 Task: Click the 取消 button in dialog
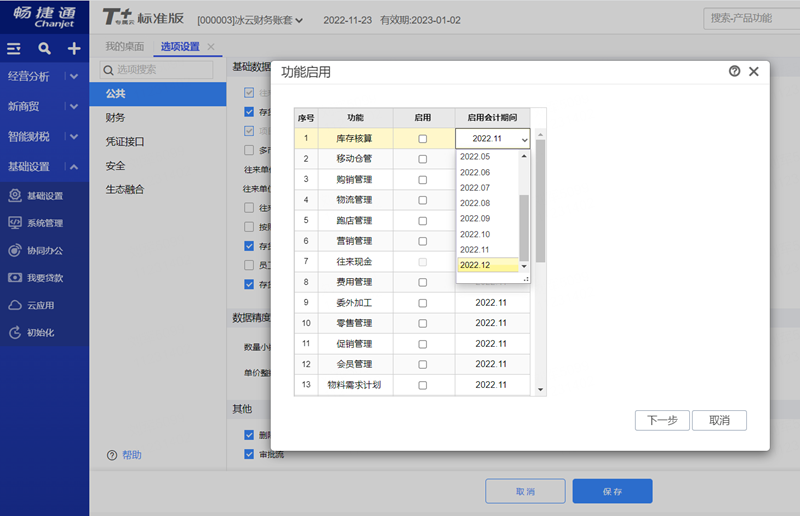[719, 421]
